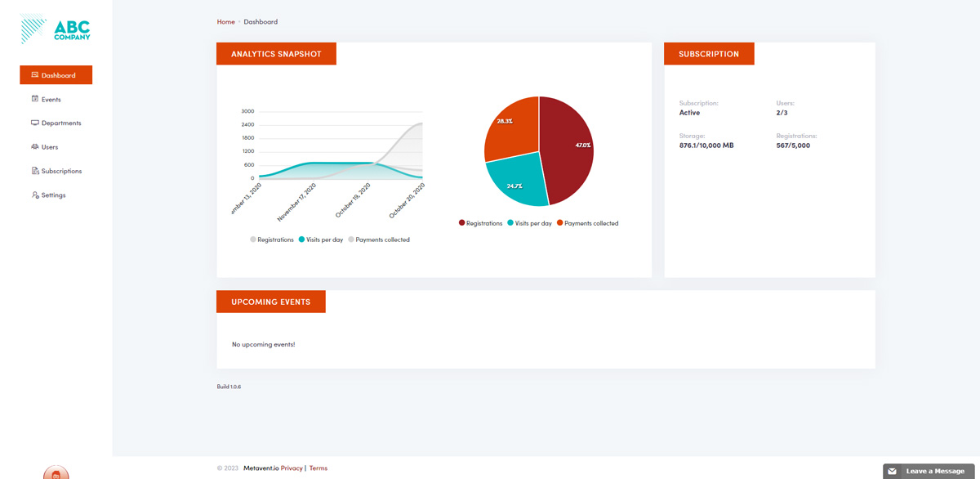The height and width of the screenshot is (479, 980).
Task: Go to Subscriptions in the sidebar
Action: (x=61, y=172)
